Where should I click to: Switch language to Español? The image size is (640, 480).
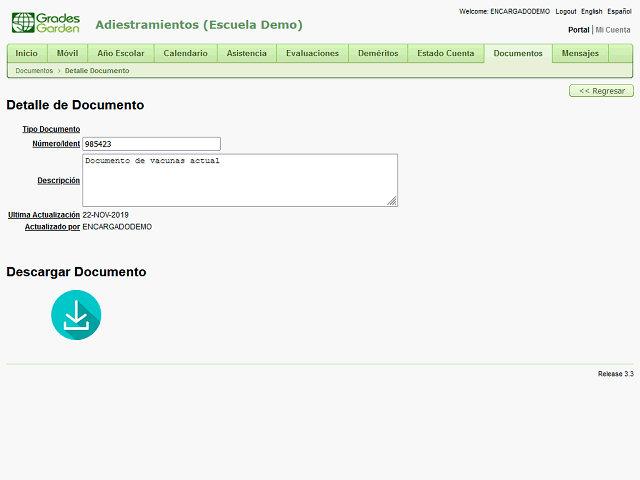point(619,11)
